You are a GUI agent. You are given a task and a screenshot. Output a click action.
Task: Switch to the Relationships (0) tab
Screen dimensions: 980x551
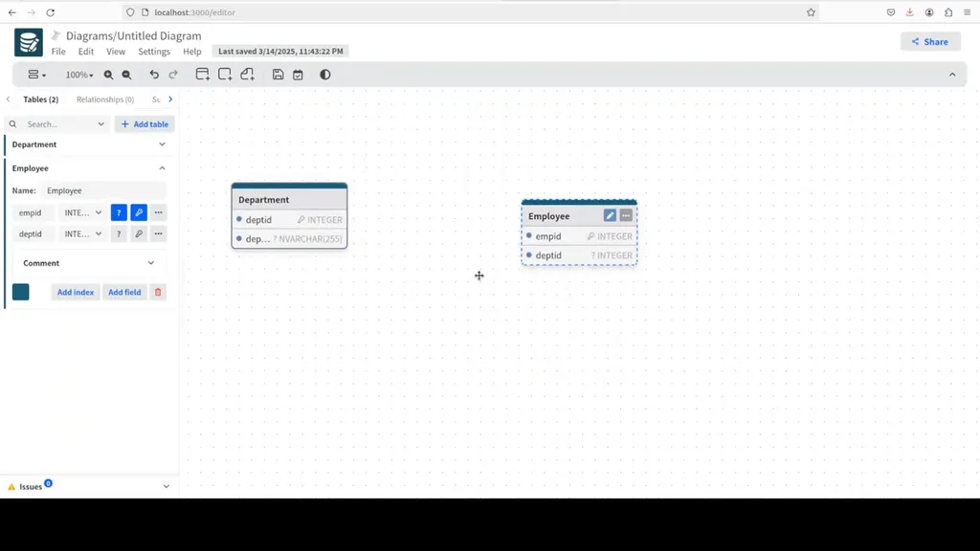point(105,99)
